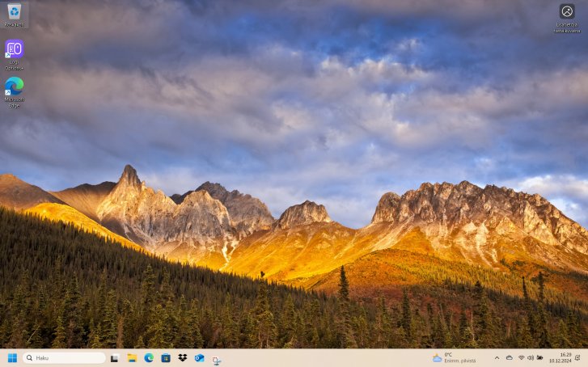Expand the hidden system tray icons chevron
588x367 pixels.
click(x=497, y=357)
